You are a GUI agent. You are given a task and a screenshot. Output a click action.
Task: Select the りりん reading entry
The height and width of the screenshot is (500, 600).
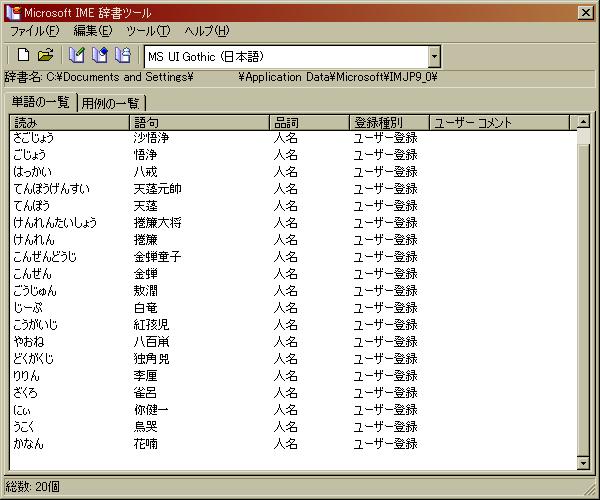tap(26, 376)
